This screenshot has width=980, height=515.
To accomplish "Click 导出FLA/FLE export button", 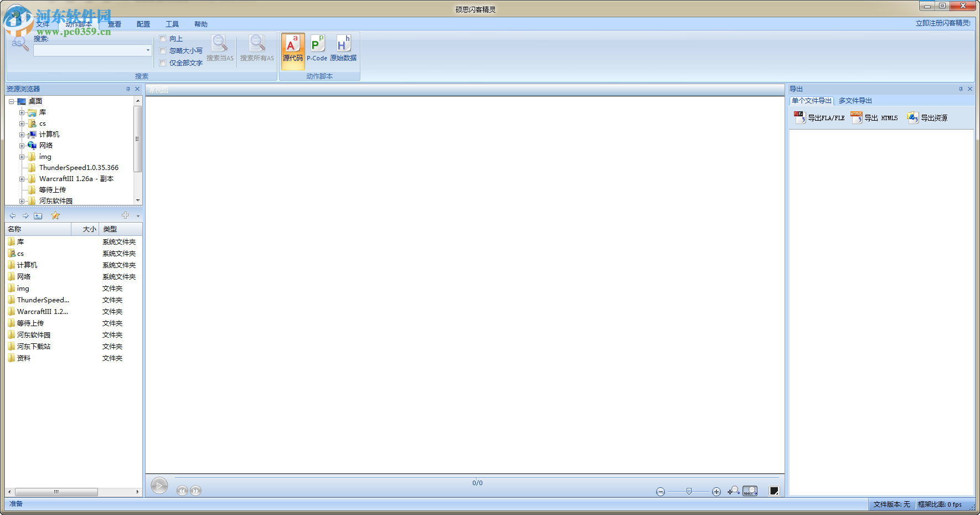I will (819, 117).
